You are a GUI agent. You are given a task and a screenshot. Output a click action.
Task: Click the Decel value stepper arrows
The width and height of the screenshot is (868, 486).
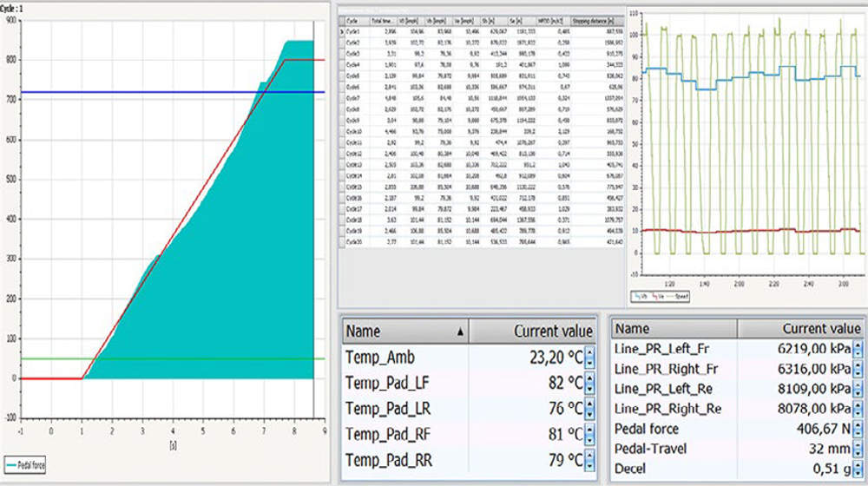click(x=858, y=469)
